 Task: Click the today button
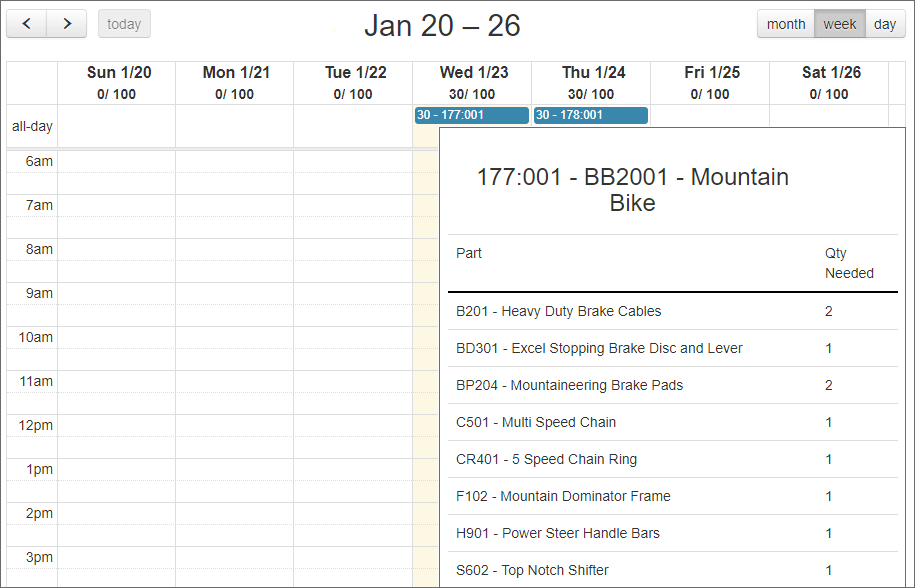[123, 23]
